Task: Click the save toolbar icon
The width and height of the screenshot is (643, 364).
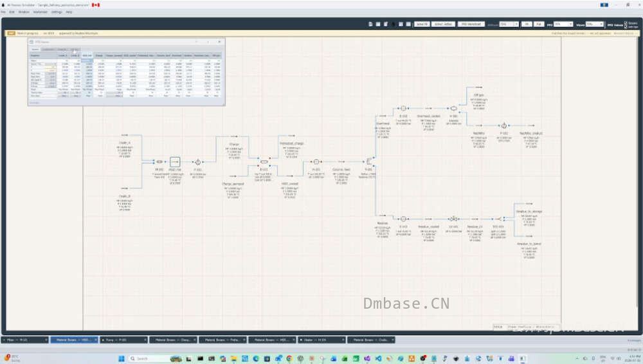Action: (378, 24)
